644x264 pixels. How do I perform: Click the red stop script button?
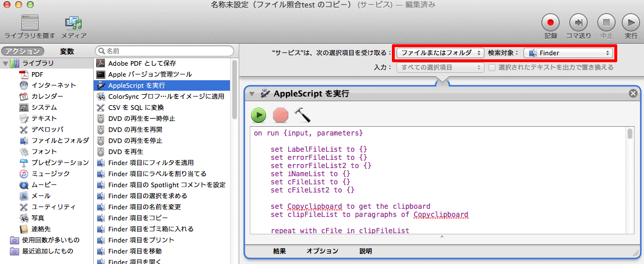pyautogui.click(x=281, y=116)
